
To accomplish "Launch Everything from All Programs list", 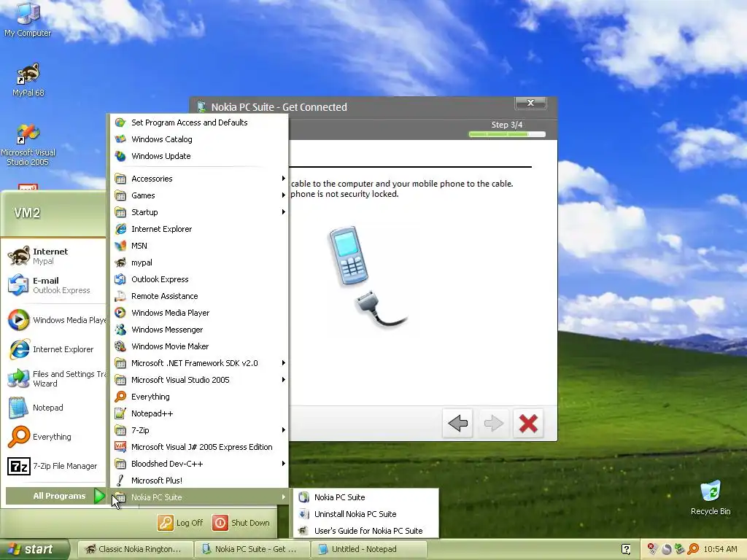I will (x=198, y=396).
